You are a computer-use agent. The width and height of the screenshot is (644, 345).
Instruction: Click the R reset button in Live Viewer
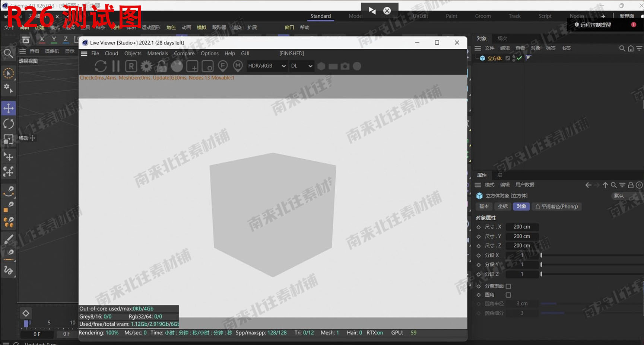coord(131,66)
